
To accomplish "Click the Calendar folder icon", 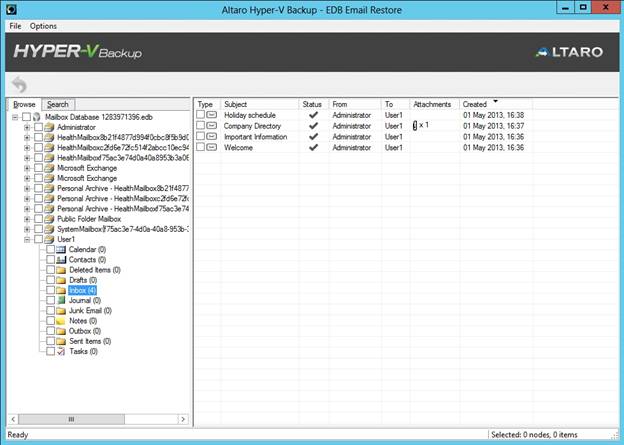I will coord(61,250).
